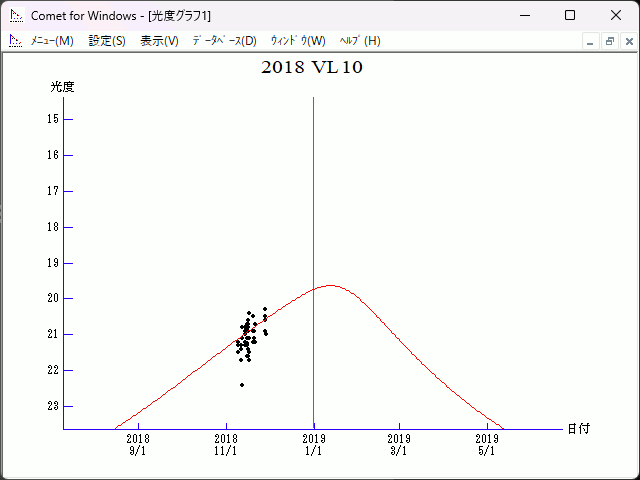The image size is (640, 480).
Task: Open the ヘルプ(H) help menu
Action: (360, 41)
